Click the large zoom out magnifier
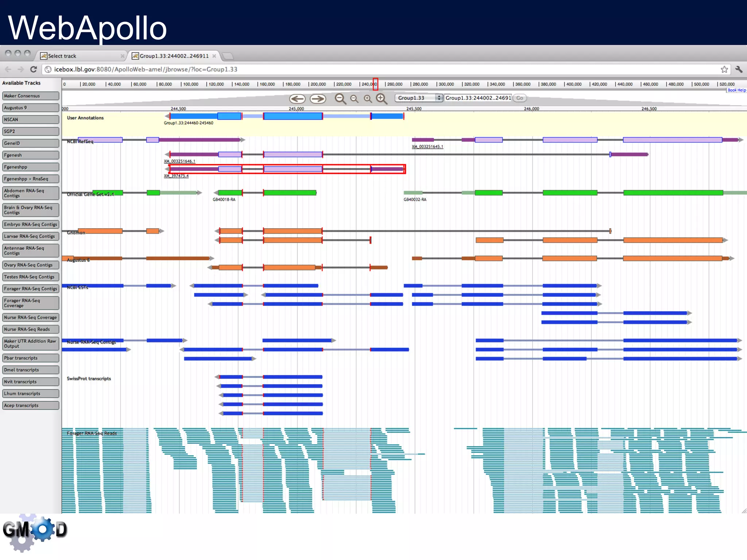The image size is (747, 560). pyautogui.click(x=340, y=99)
